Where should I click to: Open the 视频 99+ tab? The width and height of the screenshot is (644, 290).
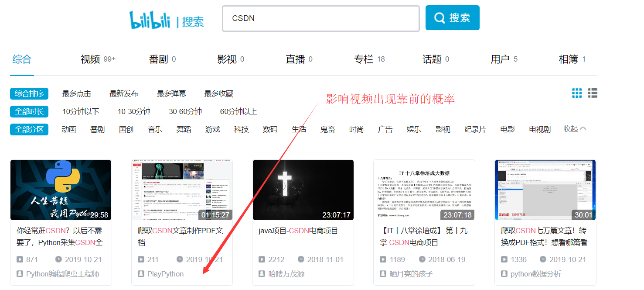tap(98, 59)
